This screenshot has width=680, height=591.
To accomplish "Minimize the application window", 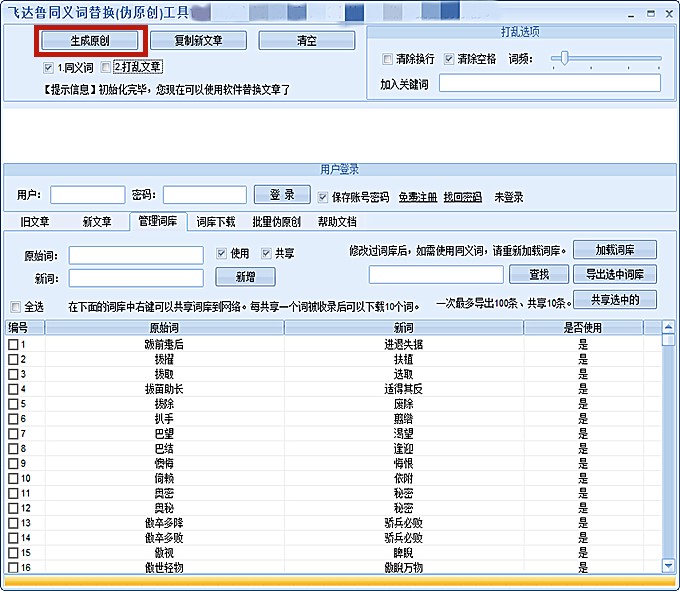I will (x=631, y=14).
